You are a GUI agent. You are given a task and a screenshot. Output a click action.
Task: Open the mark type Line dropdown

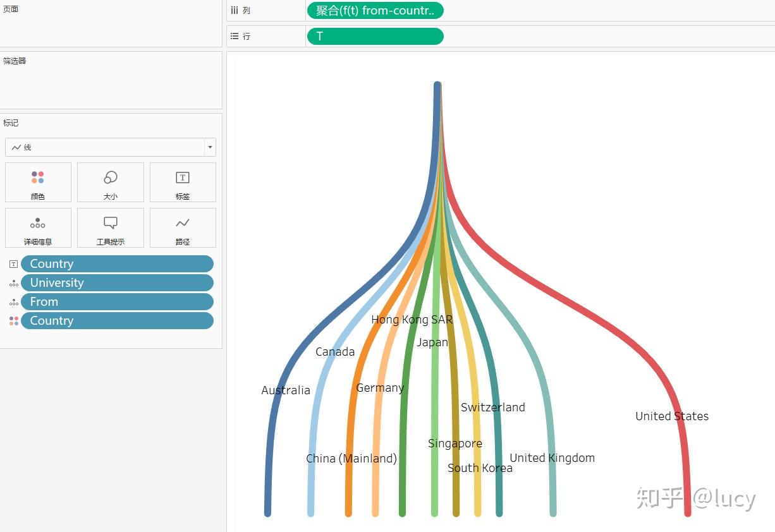111,147
